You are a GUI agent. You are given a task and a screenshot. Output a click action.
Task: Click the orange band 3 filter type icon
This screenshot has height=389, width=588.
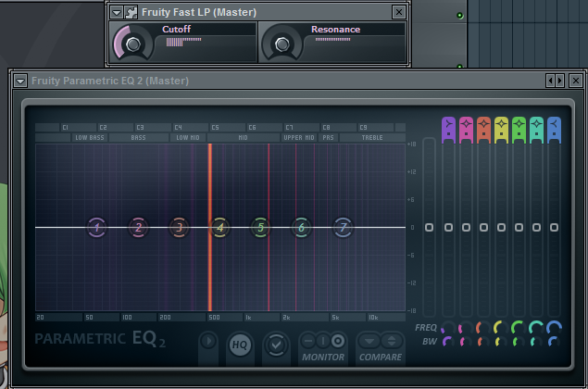tap(483, 129)
